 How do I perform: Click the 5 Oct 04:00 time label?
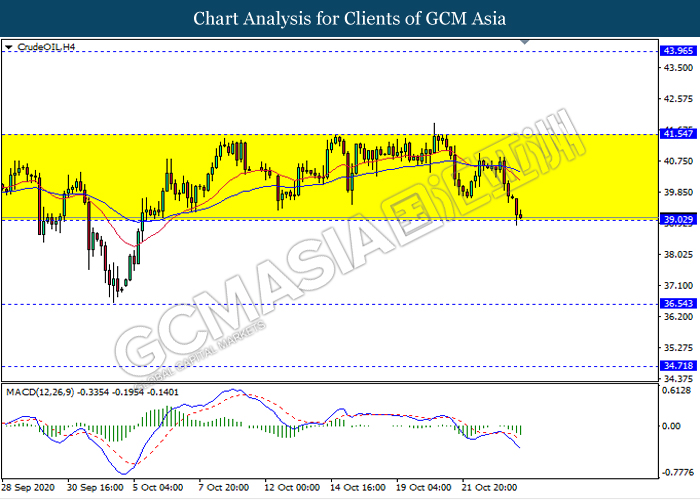point(158,488)
